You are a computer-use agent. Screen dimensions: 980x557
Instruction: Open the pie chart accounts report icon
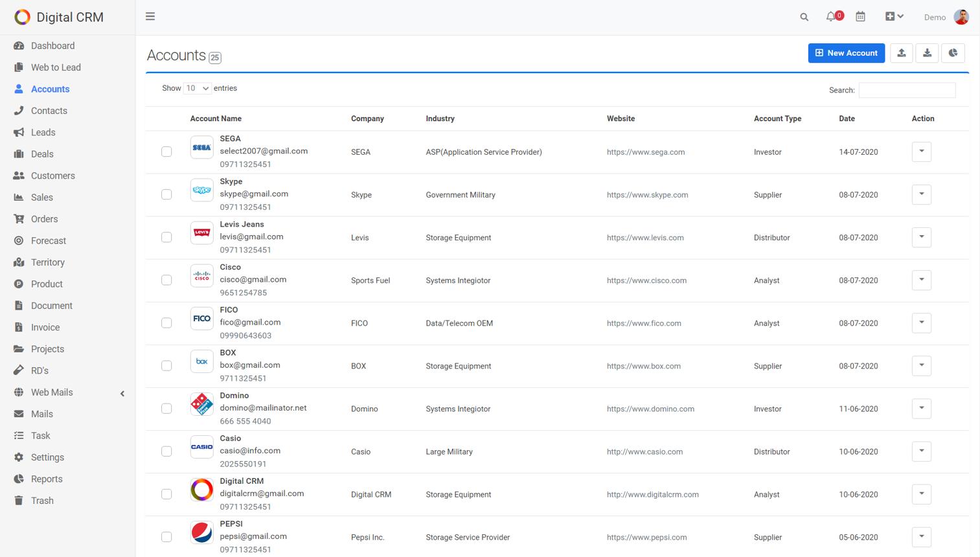953,53
